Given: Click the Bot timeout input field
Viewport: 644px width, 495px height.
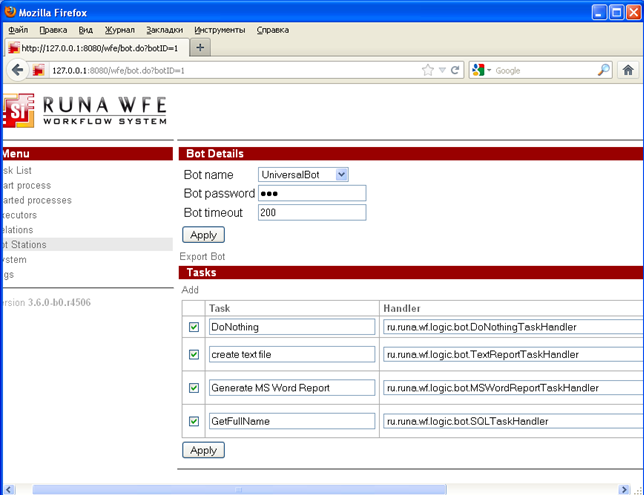Looking at the screenshot, I should 312,212.
